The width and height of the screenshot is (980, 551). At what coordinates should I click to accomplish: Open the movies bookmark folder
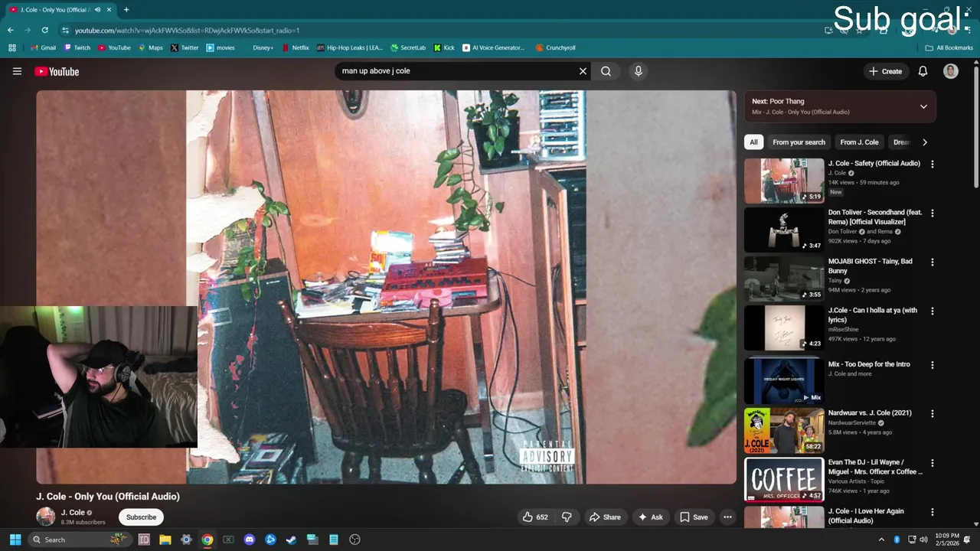220,47
